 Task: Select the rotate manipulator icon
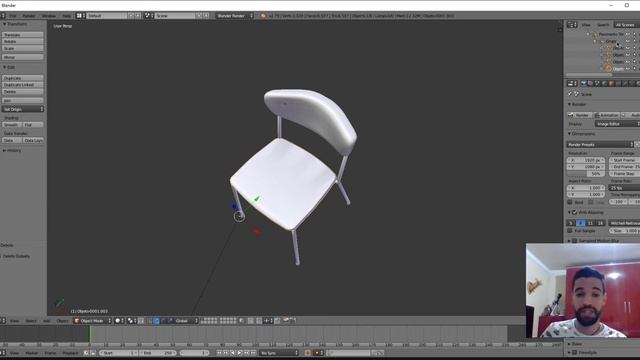163,321
